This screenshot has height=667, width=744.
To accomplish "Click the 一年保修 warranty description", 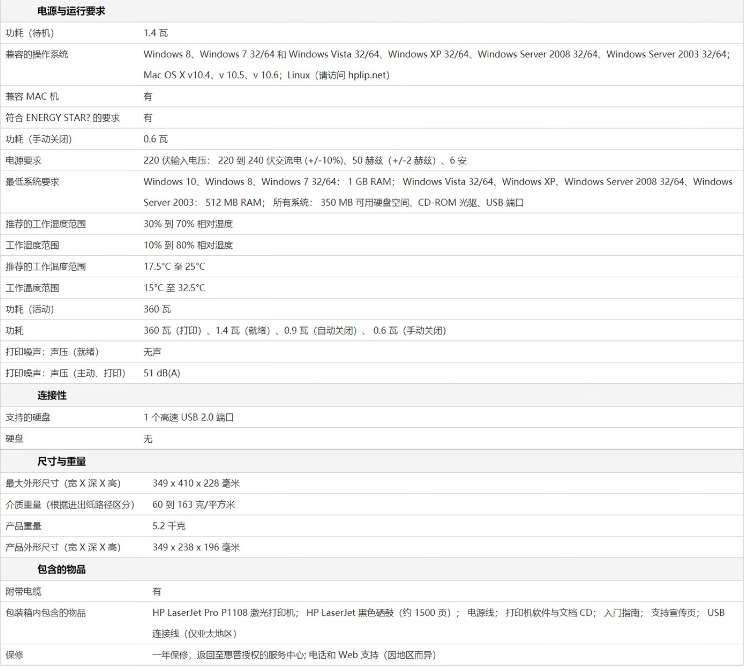I will [294, 655].
